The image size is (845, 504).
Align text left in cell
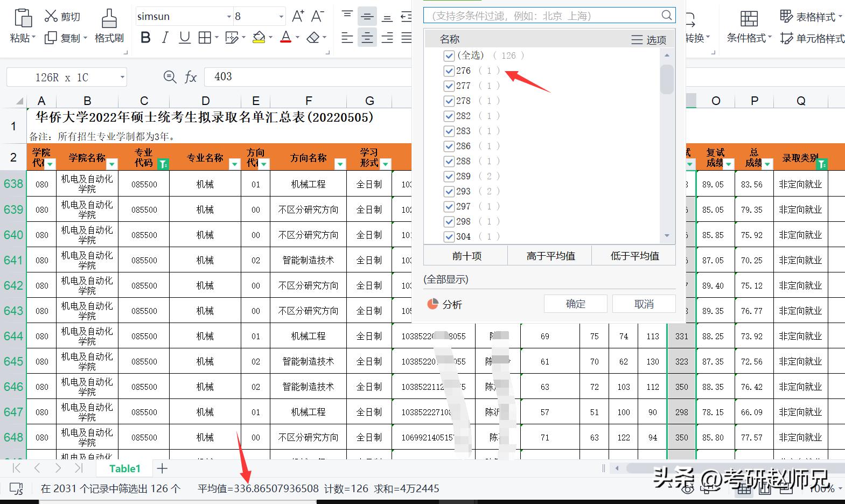coord(347,38)
